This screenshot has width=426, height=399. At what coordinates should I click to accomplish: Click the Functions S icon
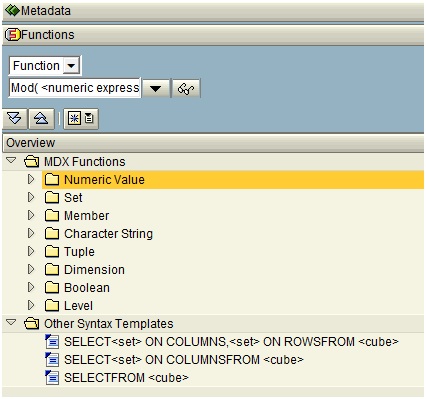(x=13, y=34)
